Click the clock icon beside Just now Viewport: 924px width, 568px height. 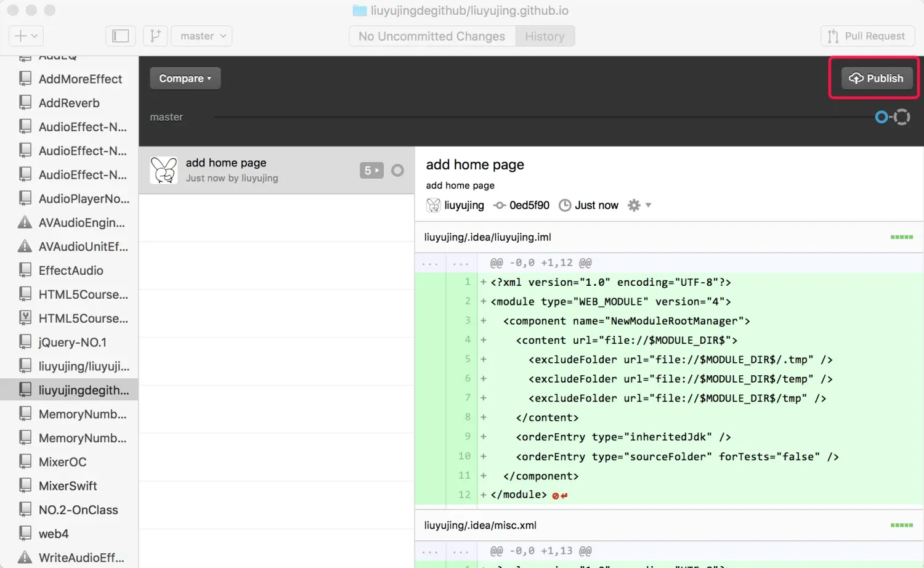[565, 205]
